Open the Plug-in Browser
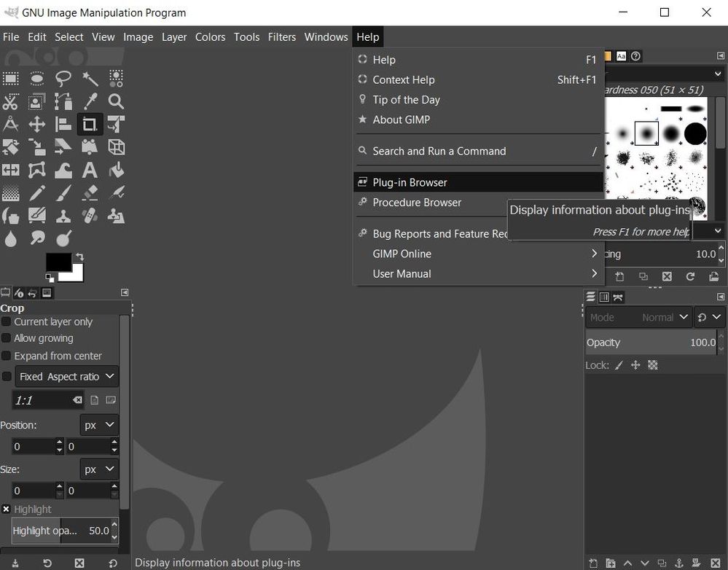 point(479,182)
